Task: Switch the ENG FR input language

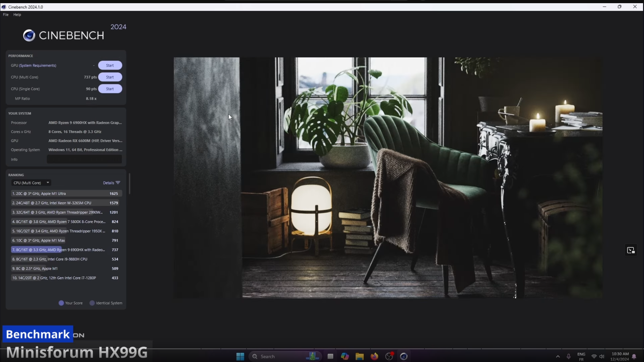Action: coord(581,357)
